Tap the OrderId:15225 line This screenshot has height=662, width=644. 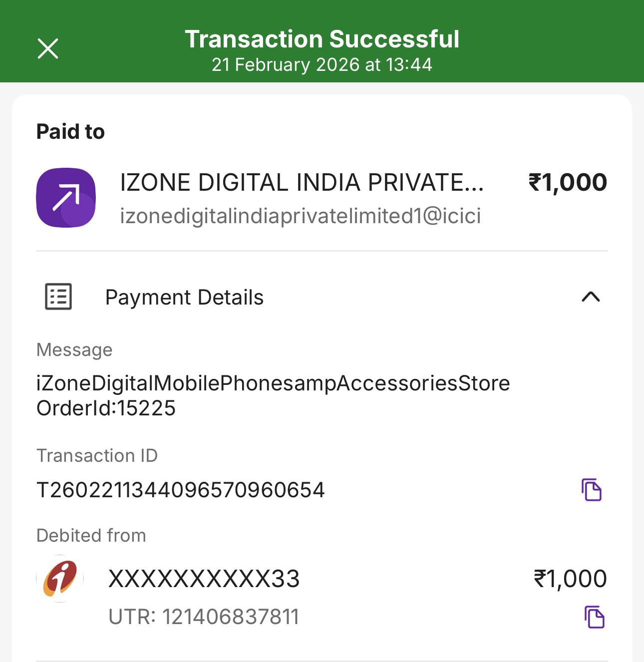[x=106, y=408]
